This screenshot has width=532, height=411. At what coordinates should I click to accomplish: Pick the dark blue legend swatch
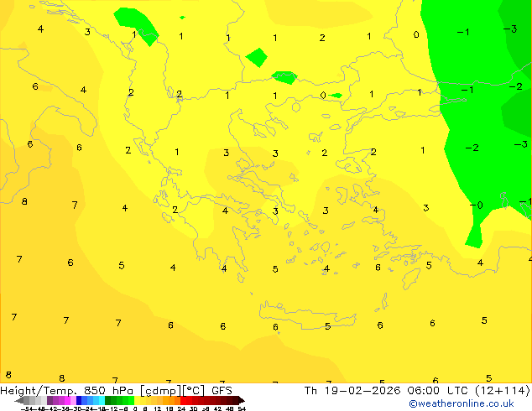79,400
